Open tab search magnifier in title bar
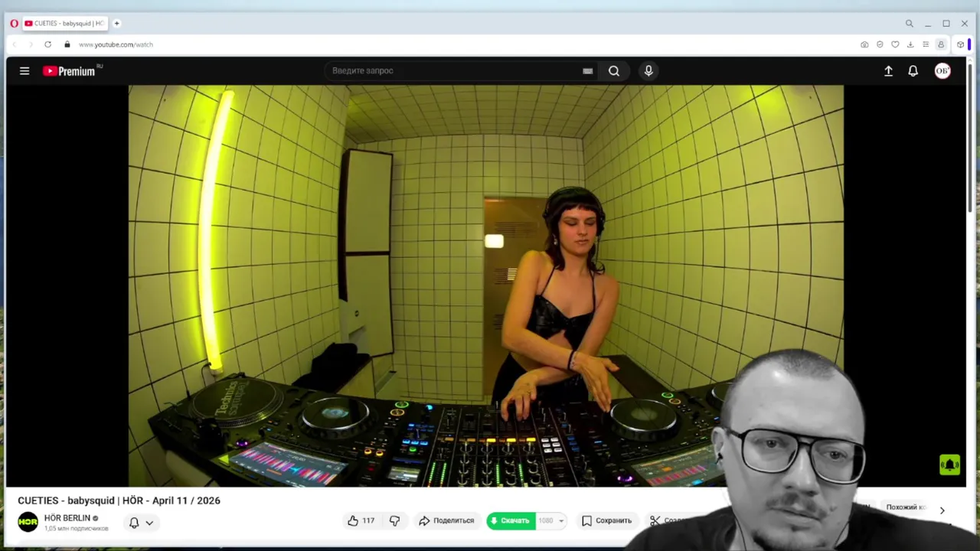The height and width of the screenshot is (551, 980). (909, 24)
